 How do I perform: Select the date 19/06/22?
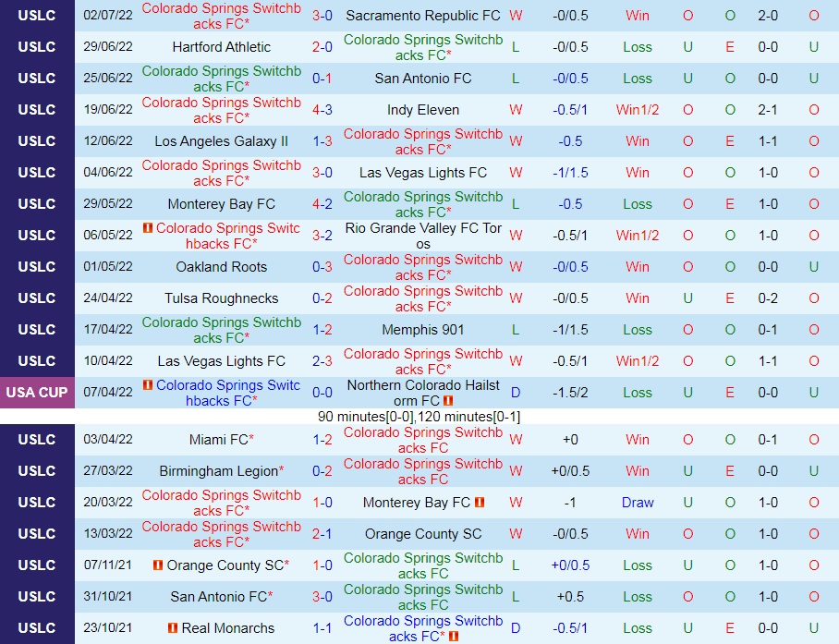point(107,110)
